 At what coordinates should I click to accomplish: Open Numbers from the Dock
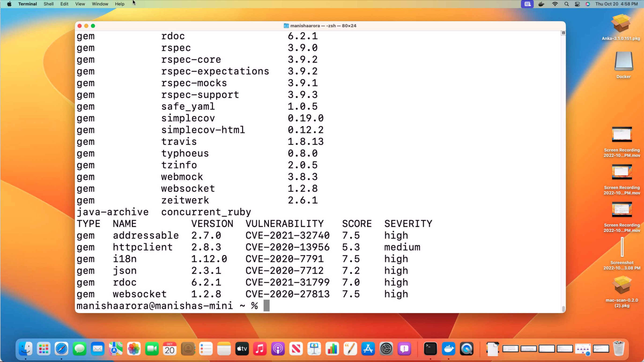click(332, 349)
